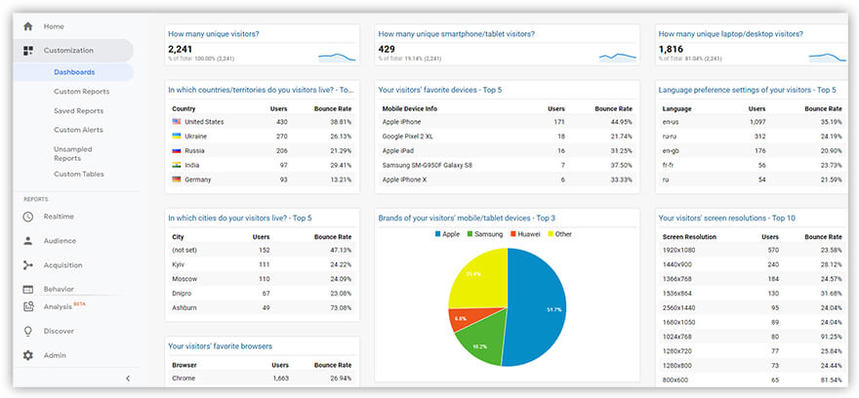Expand the Audience reports section

60,241
